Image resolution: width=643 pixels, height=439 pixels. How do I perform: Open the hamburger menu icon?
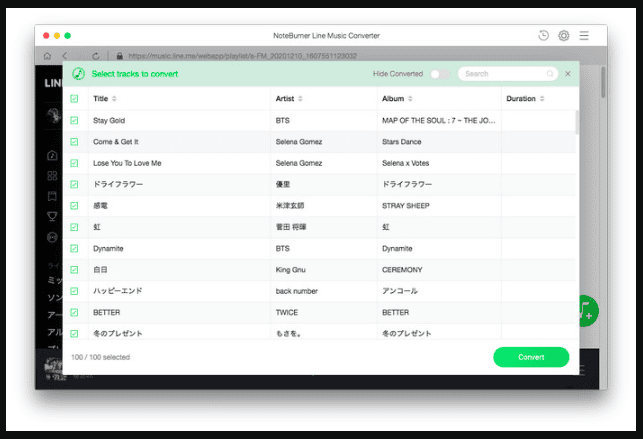[584, 36]
